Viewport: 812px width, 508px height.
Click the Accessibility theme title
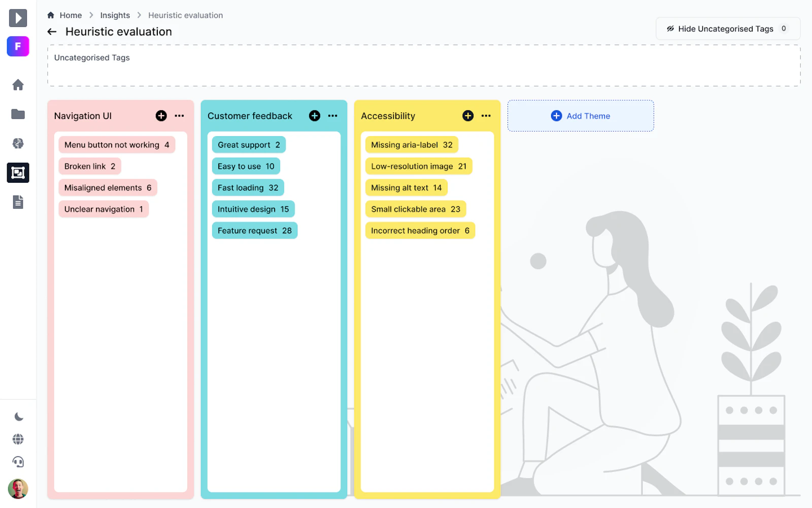(388, 116)
